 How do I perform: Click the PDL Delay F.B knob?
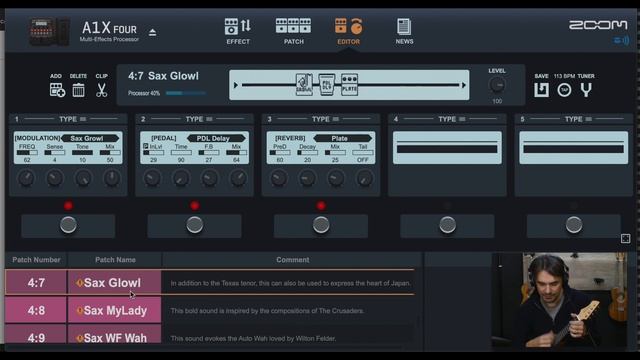pos(209,178)
